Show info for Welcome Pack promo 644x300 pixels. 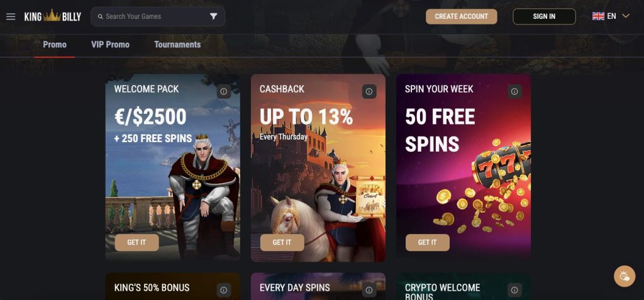coord(224,92)
